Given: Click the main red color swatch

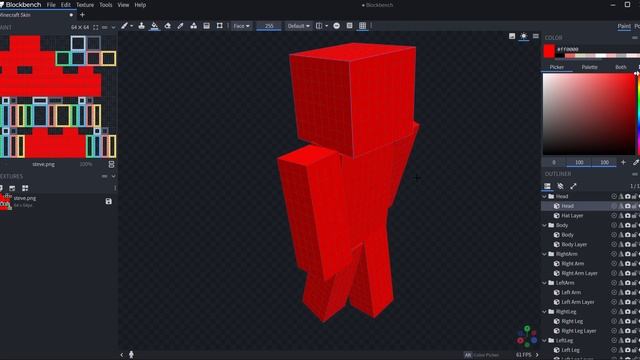Looking at the screenshot, I should point(549,51).
